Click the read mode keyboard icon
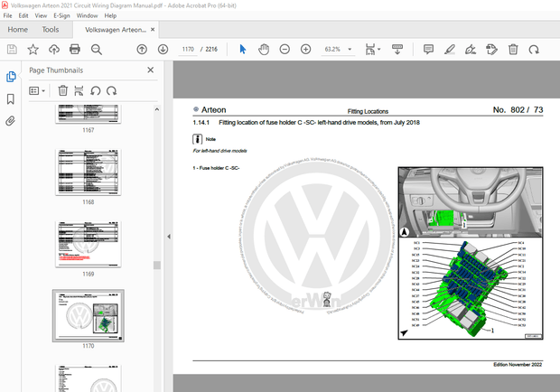This screenshot has height=392, width=560. (x=397, y=50)
